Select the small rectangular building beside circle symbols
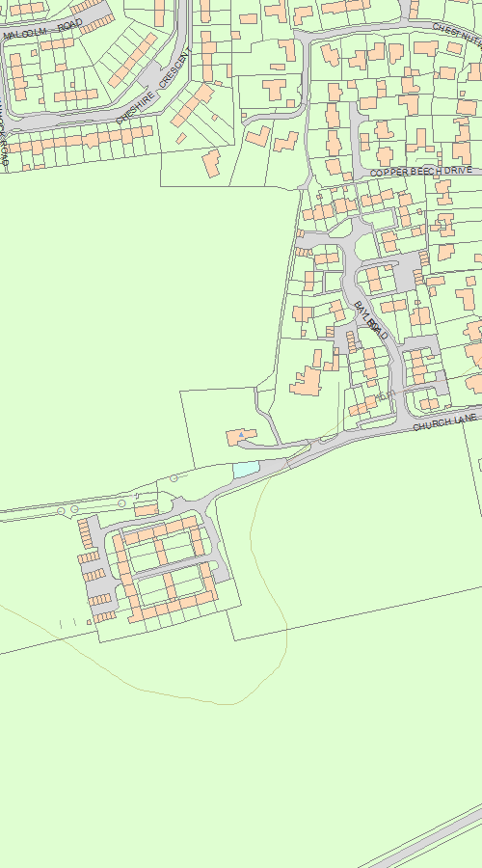 tap(147, 509)
